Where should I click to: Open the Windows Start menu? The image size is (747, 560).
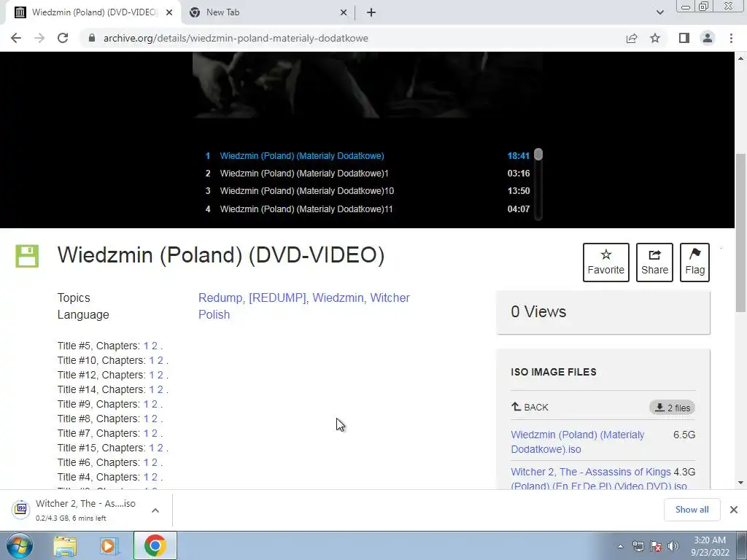click(x=20, y=545)
